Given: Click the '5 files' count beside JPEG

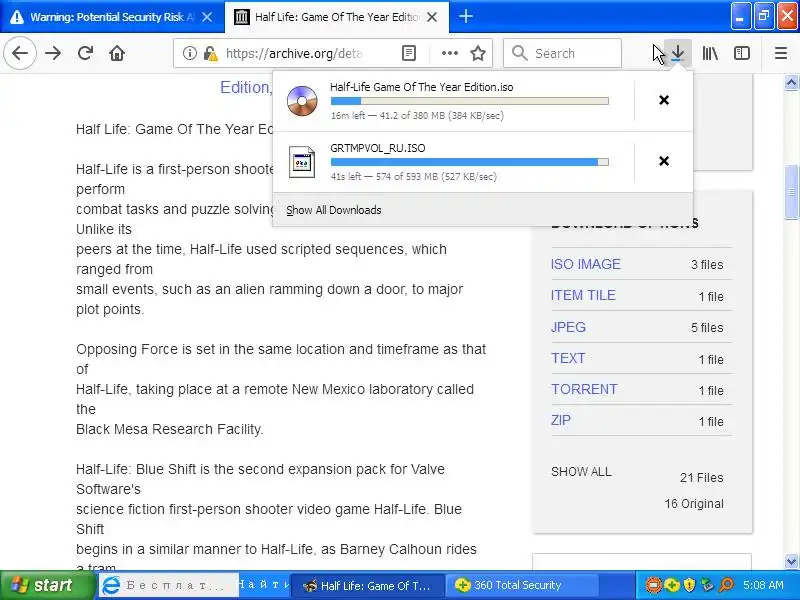Looking at the screenshot, I should coord(707,328).
